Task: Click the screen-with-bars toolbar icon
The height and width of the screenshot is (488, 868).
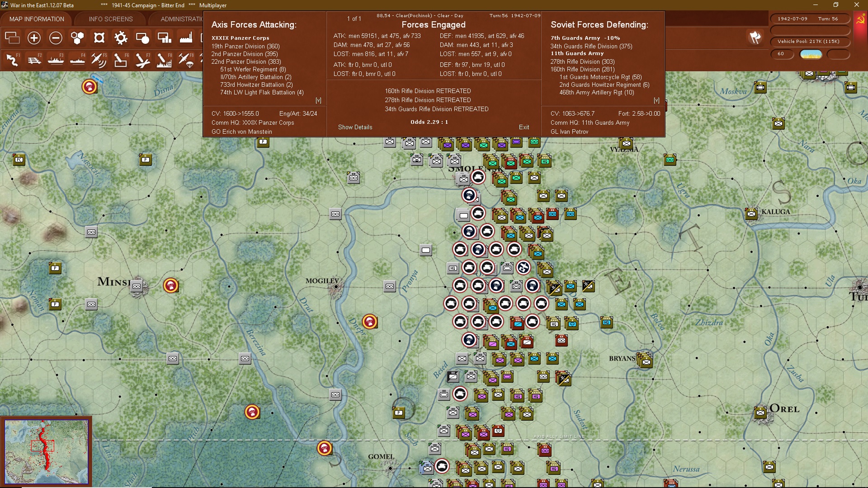Action: 164,38
